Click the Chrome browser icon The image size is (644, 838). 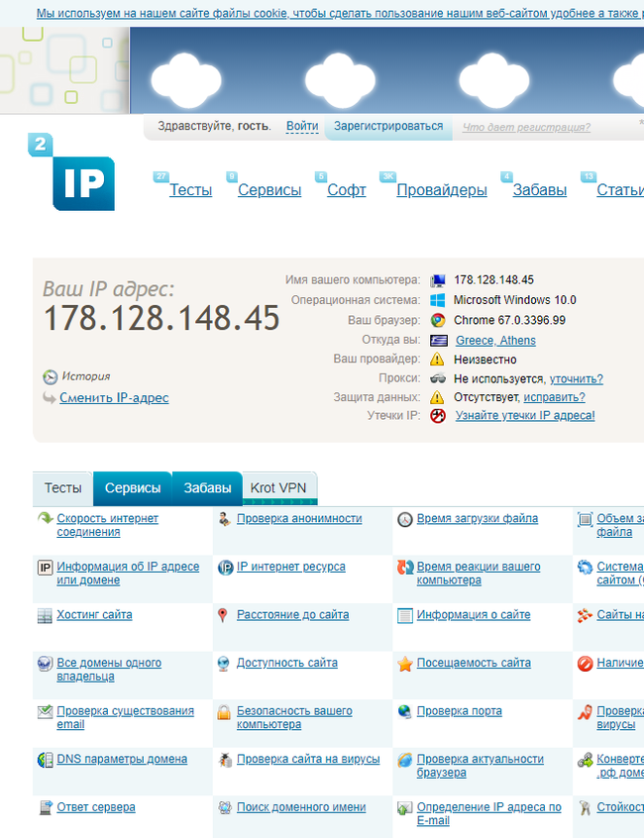[x=438, y=320]
